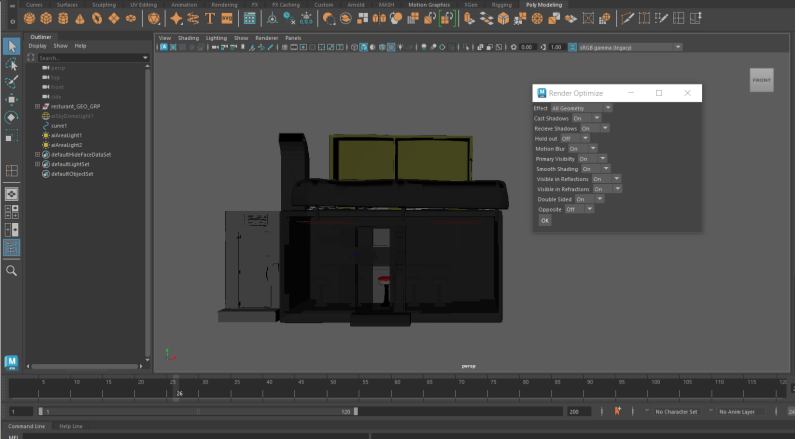Toggle the viewport grid display icon
This screenshot has width=800, height=439.
[x=285, y=47]
